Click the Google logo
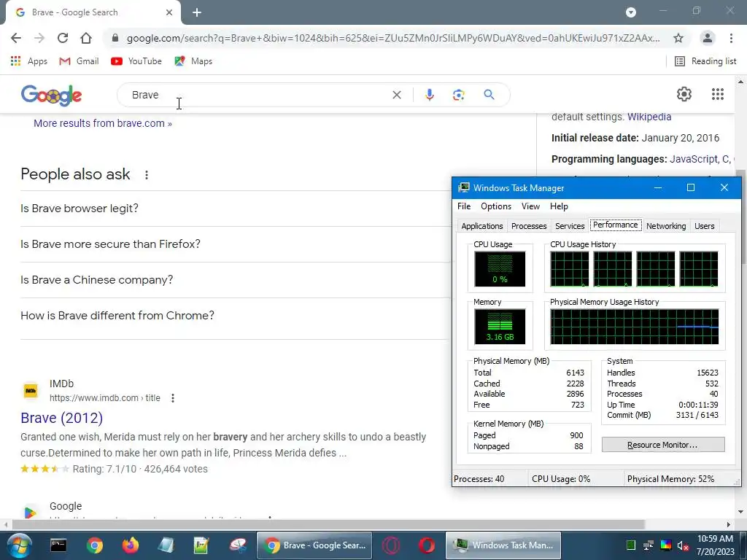747x560 pixels. (x=52, y=96)
